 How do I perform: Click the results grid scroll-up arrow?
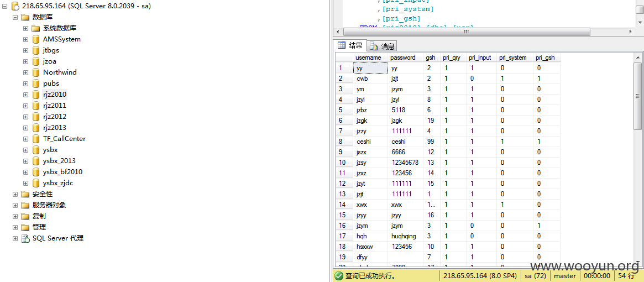(x=637, y=57)
